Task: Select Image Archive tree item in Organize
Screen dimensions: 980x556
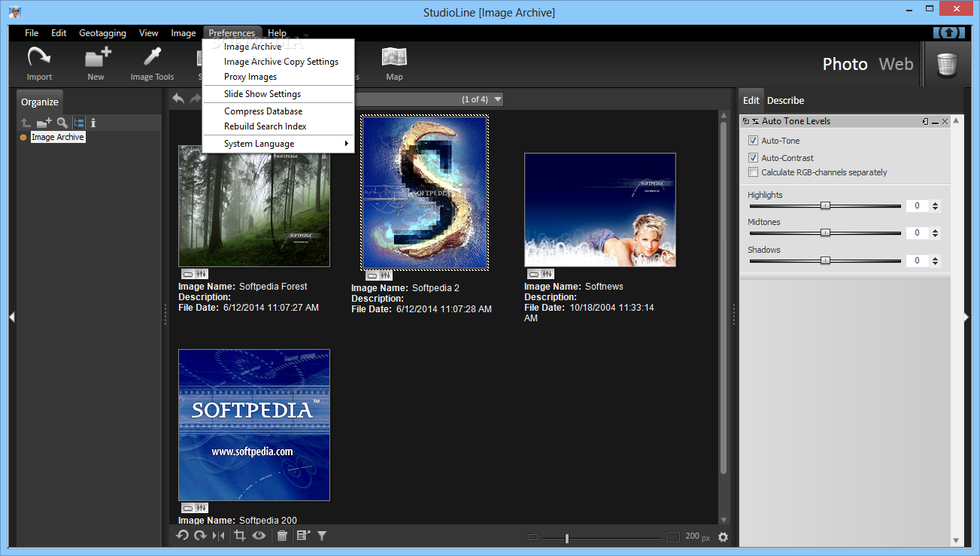Action: coord(57,137)
